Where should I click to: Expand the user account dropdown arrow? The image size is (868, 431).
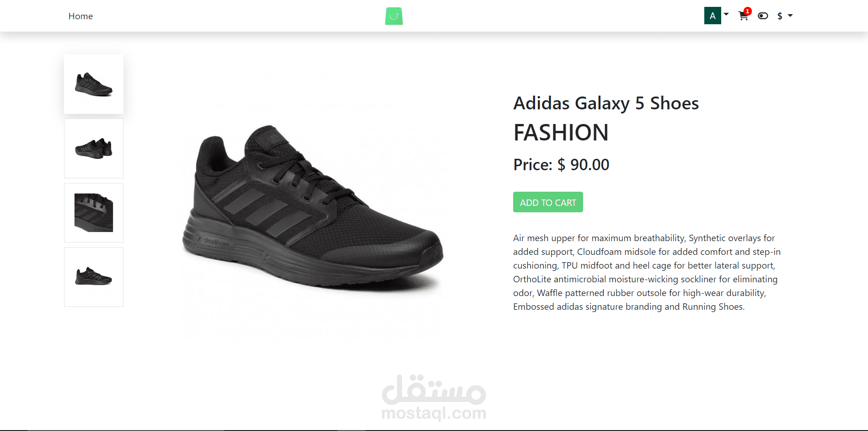(x=726, y=14)
